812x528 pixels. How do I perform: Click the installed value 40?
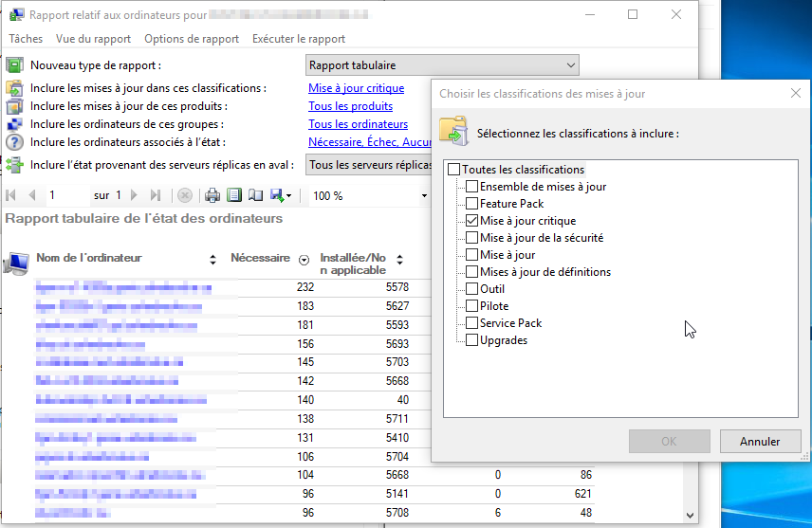[403, 400]
